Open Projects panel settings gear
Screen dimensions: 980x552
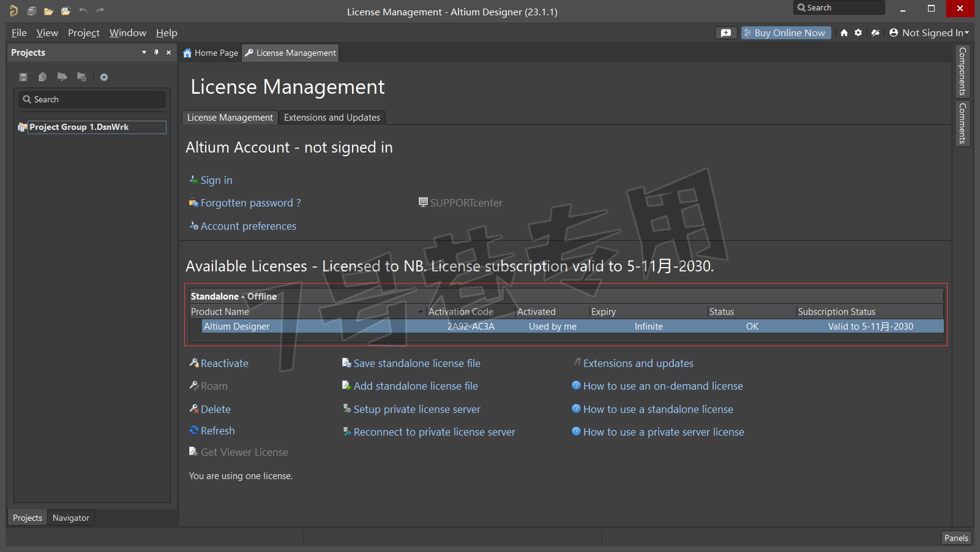tap(104, 77)
